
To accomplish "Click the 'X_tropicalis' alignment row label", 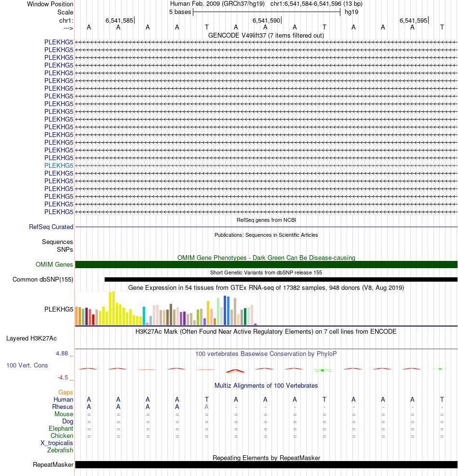I will click(x=57, y=443).
